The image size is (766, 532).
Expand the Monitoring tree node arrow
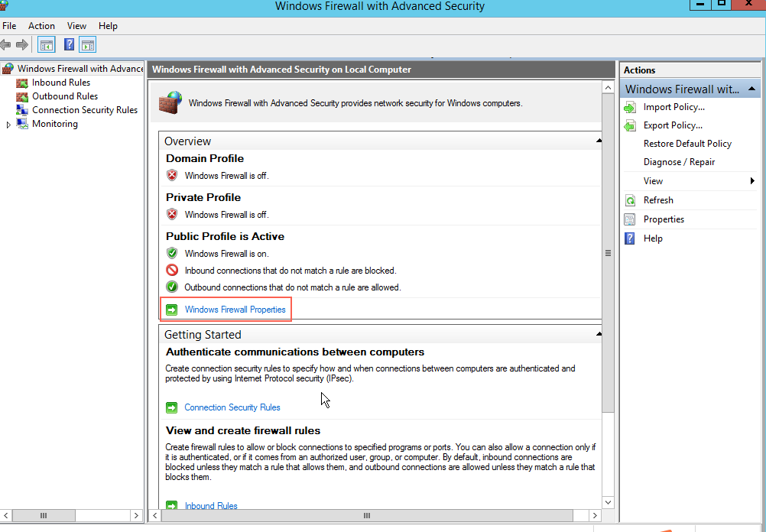pyautogui.click(x=8, y=125)
